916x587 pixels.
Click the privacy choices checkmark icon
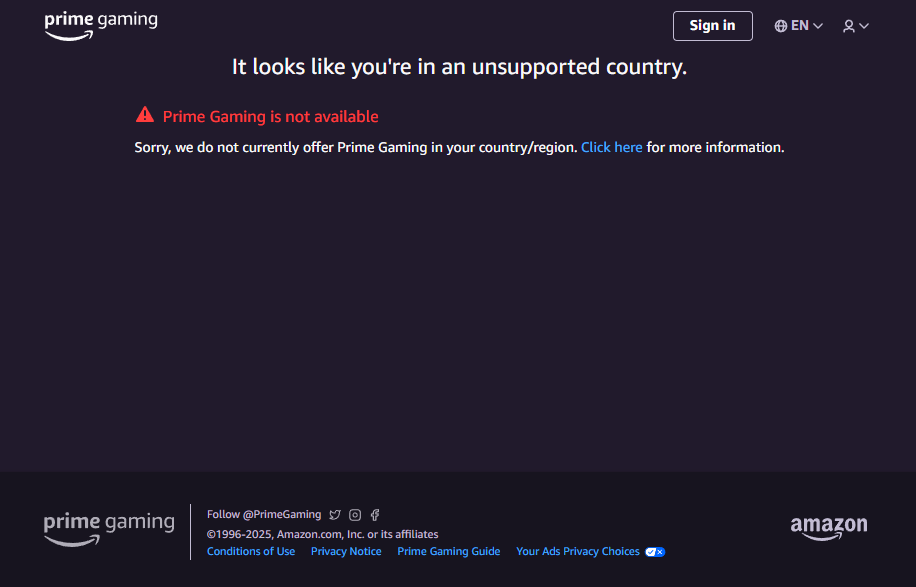pyautogui.click(x=655, y=552)
